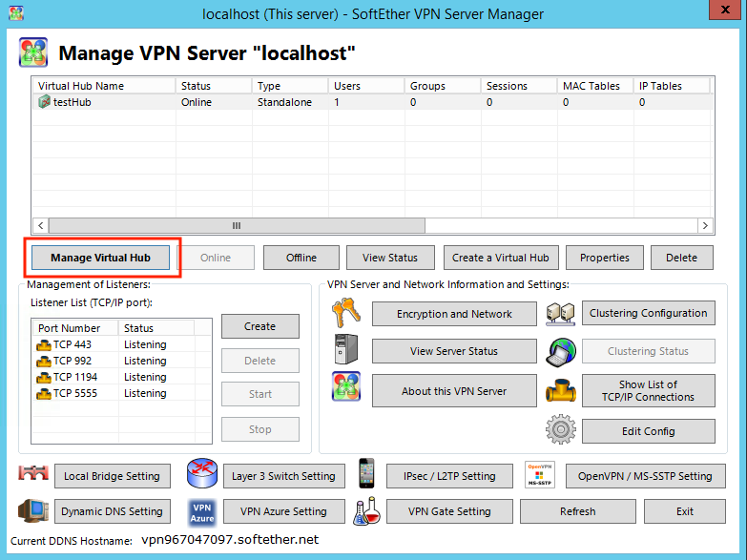
Task: Click View Server Status button
Action: click(x=454, y=351)
